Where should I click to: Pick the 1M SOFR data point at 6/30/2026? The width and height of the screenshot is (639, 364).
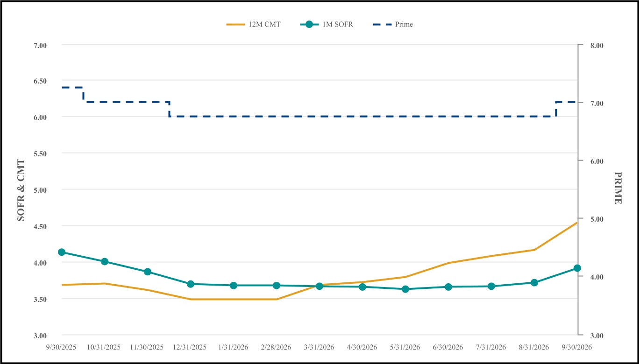[x=448, y=287]
